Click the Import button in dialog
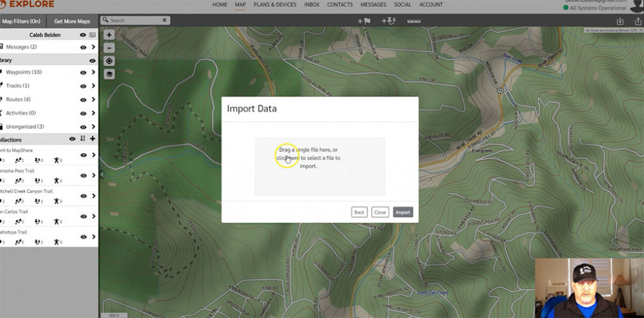Viewport: 644px width, 318px height. (x=403, y=212)
